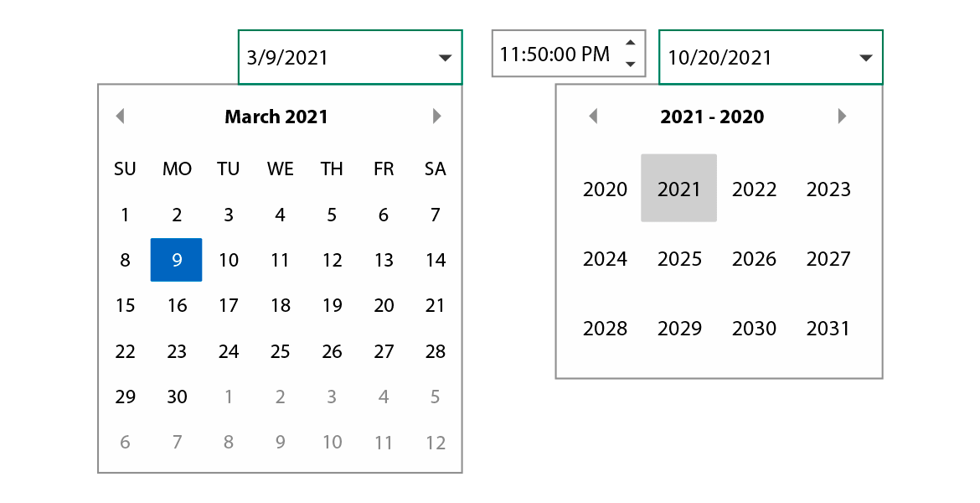
Task: Open the 10/20/2021 date dropdown arrow
Action: [x=867, y=57]
